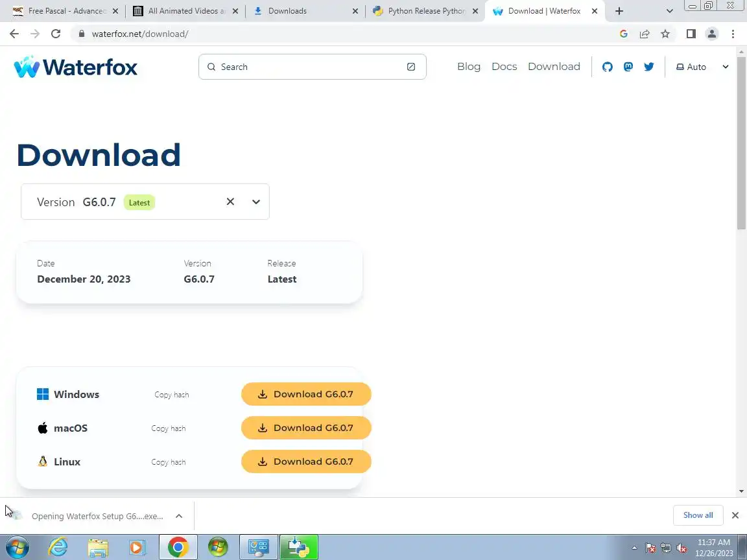Click the Ask AI icon in search box
The width and height of the screenshot is (747, 560).
click(410, 67)
